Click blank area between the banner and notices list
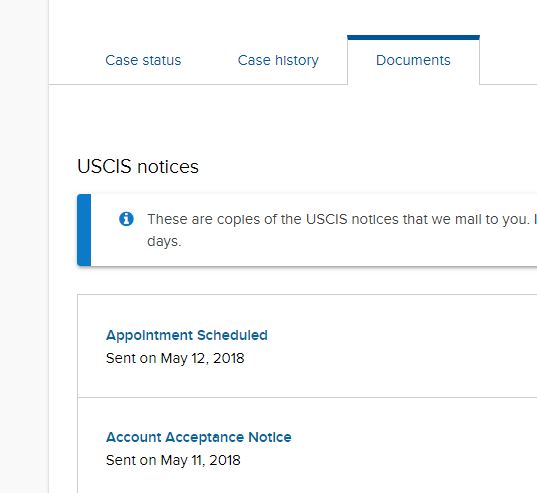 coord(307,280)
